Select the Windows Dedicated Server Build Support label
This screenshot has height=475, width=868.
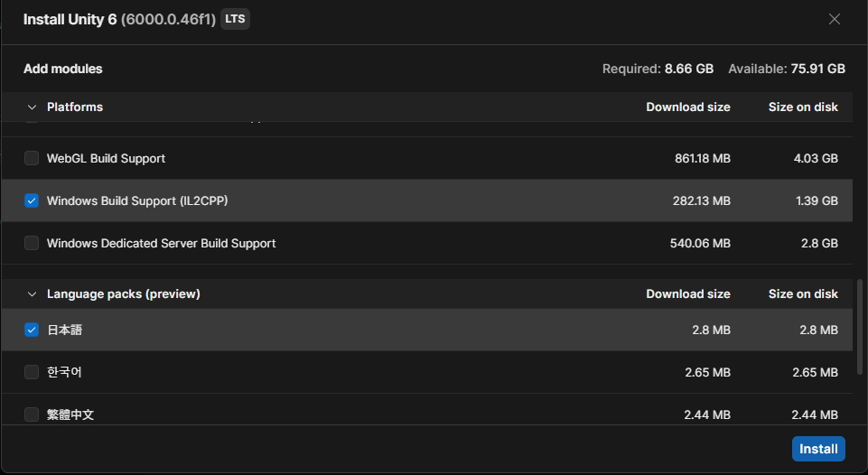(x=161, y=243)
